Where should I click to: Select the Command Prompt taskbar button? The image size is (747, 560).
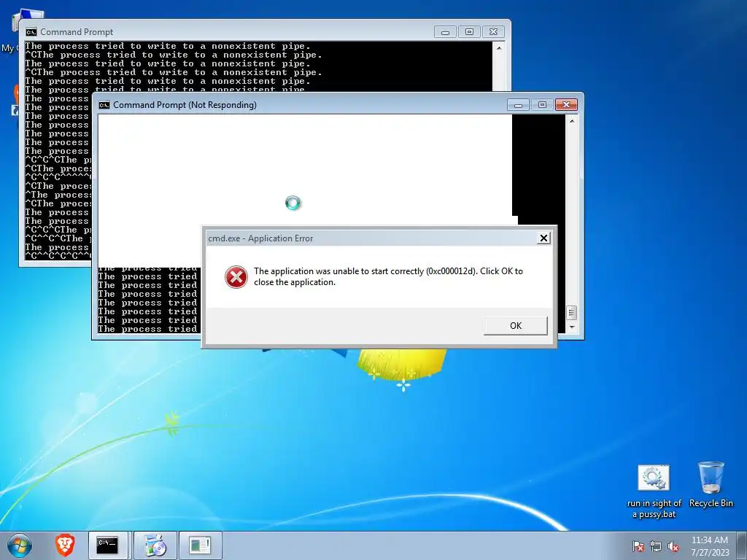click(108, 545)
